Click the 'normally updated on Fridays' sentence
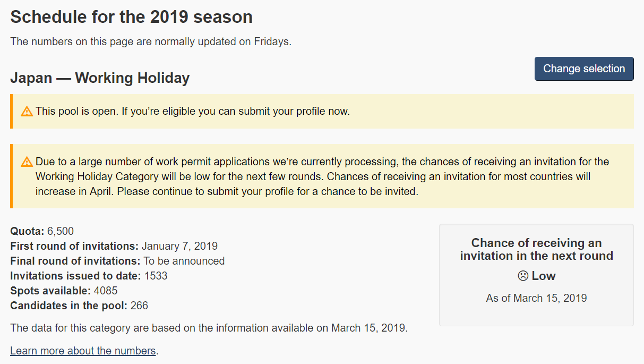The image size is (644, 364). pos(151,41)
